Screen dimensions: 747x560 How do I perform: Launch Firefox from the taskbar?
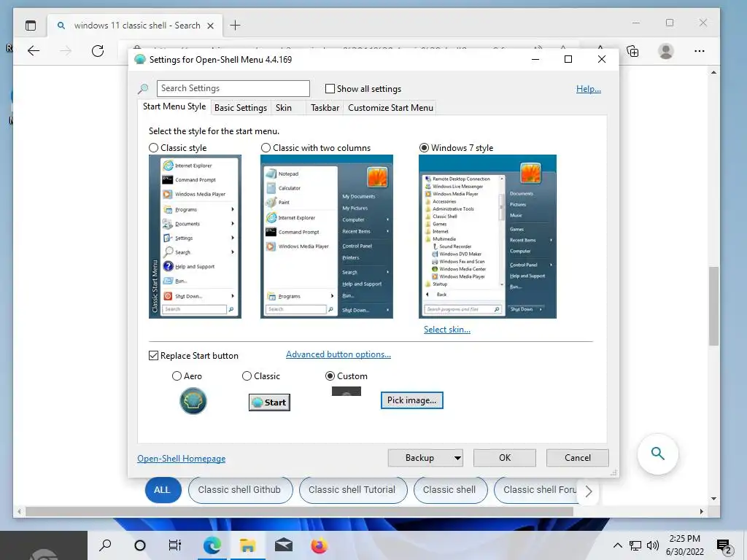click(320, 545)
